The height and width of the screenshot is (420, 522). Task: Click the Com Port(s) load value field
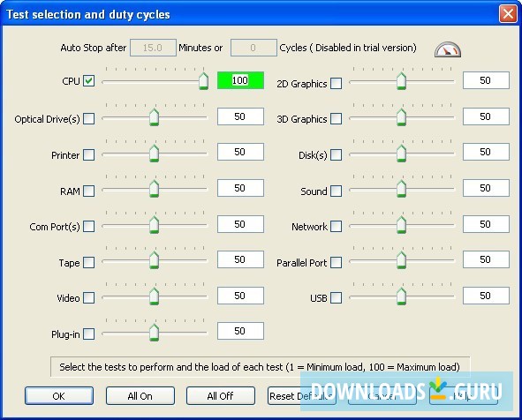point(240,224)
